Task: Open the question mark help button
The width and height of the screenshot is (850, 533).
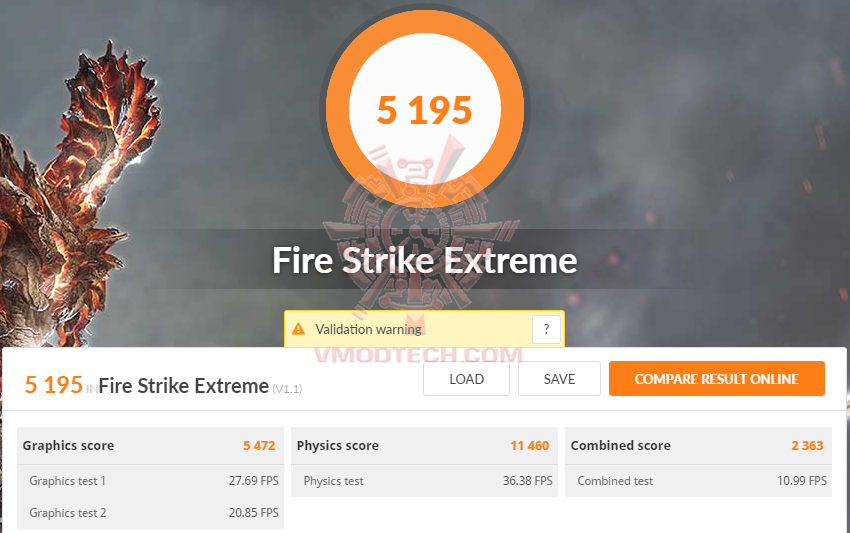Action: (x=546, y=329)
